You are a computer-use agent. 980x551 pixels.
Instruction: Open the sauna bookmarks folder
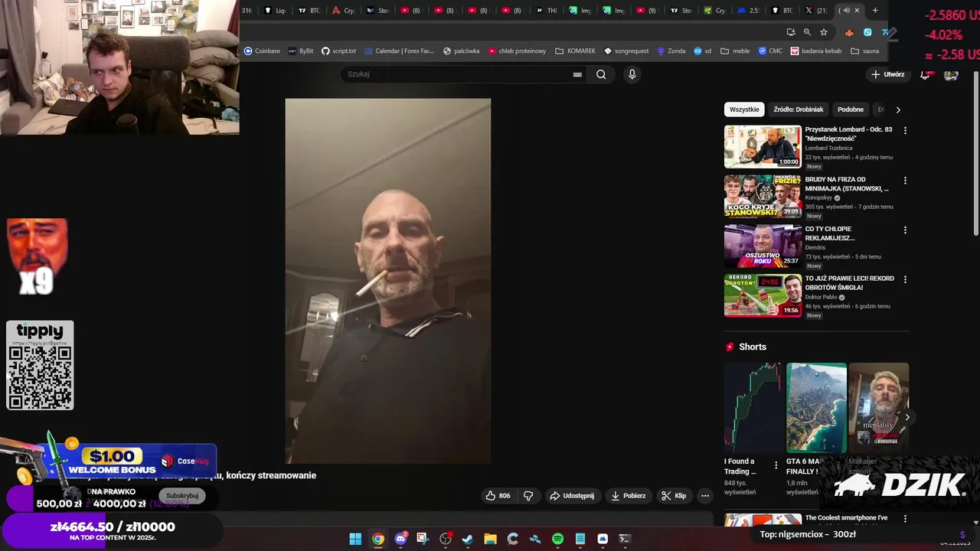pos(864,51)
